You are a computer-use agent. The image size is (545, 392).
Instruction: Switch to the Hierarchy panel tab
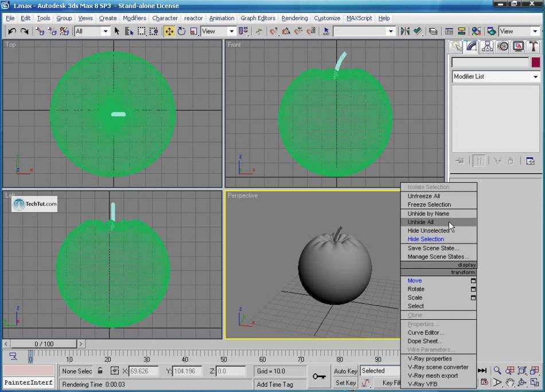tap(487, 46)
